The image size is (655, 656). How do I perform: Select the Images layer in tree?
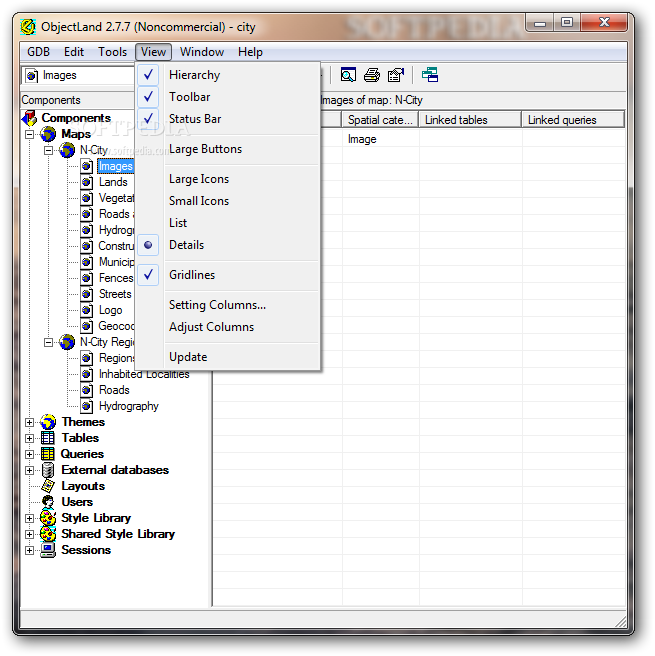click(x=115, y=167)
